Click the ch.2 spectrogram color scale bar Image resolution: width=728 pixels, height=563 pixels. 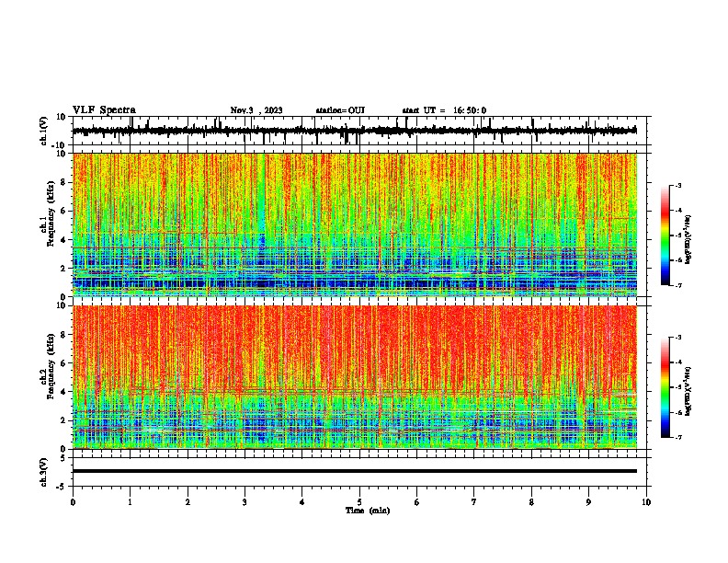(665, 387)
